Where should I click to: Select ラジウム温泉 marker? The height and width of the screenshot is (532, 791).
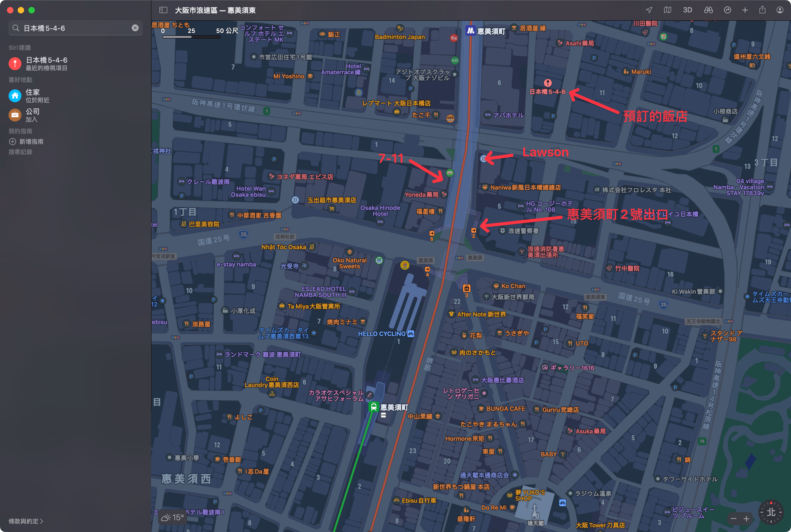tap(570, 493)
